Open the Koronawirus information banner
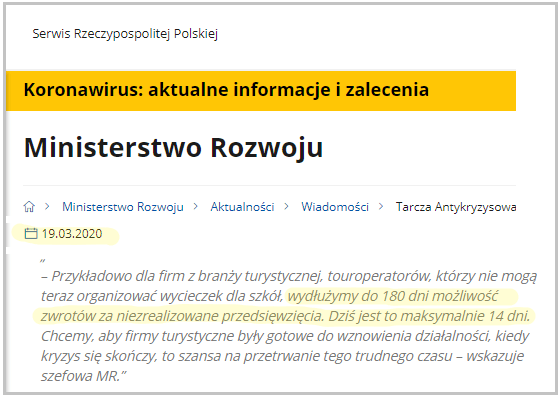 coord(261,91)
